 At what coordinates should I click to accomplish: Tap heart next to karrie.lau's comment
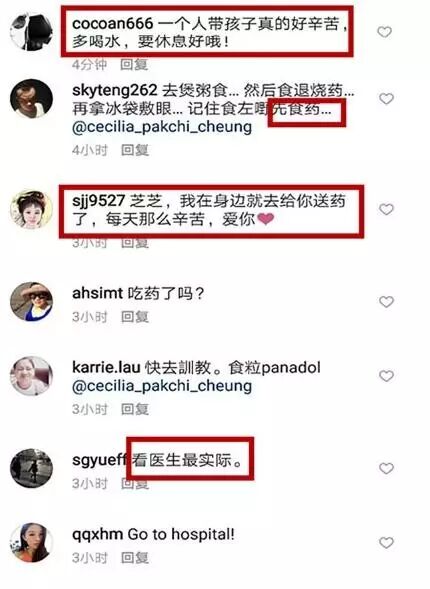coord(386,376)
